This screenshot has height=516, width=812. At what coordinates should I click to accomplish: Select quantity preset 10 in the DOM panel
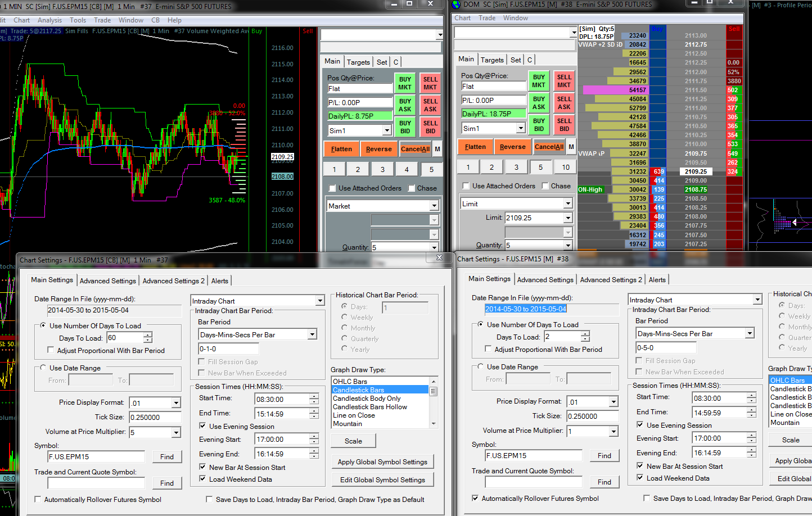[565, 167]
